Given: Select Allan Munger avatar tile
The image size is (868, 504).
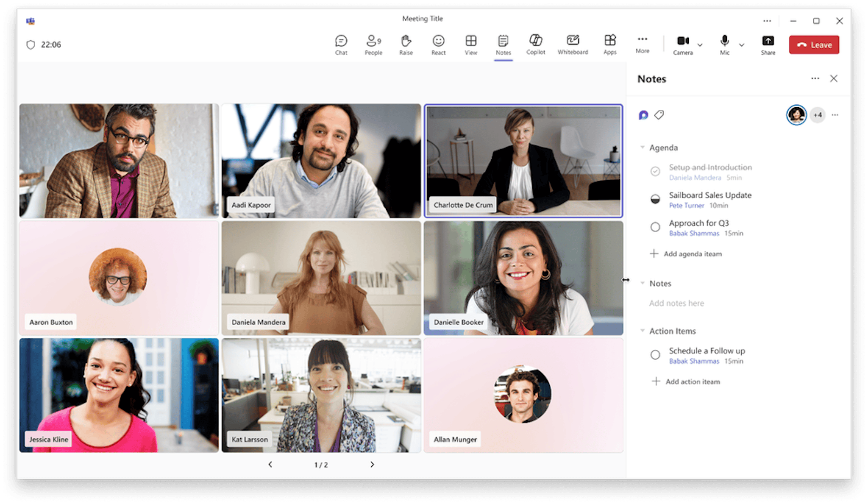Looking at the screenshot, I should click(523, 395).
